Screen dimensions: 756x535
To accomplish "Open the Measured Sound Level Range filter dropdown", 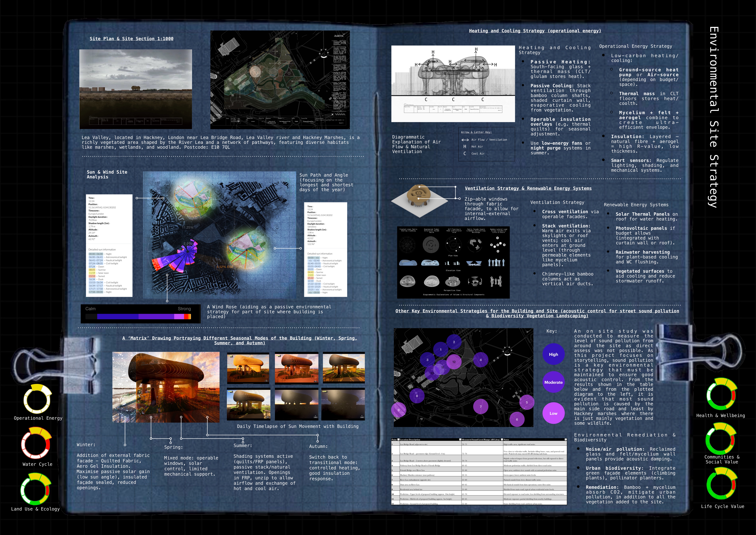I will 502,439.
